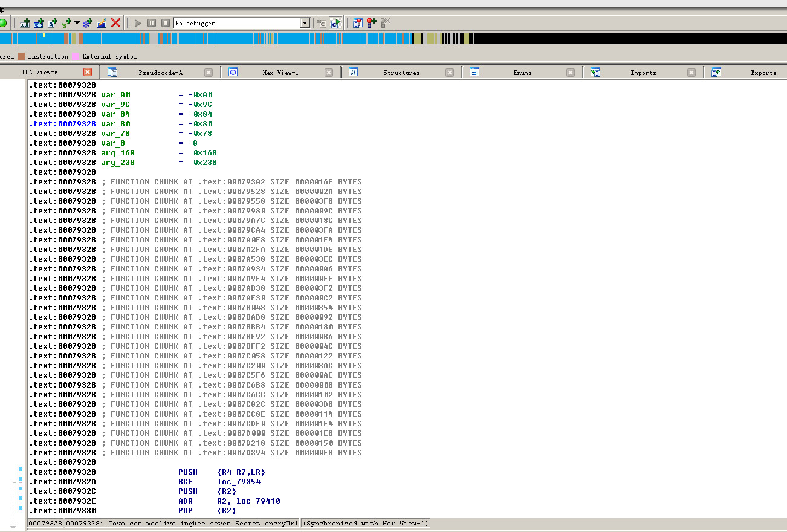Switch to the Pseudocode-A tab
The height and width of the screenshot is (532, 787).
click(160, 73)
